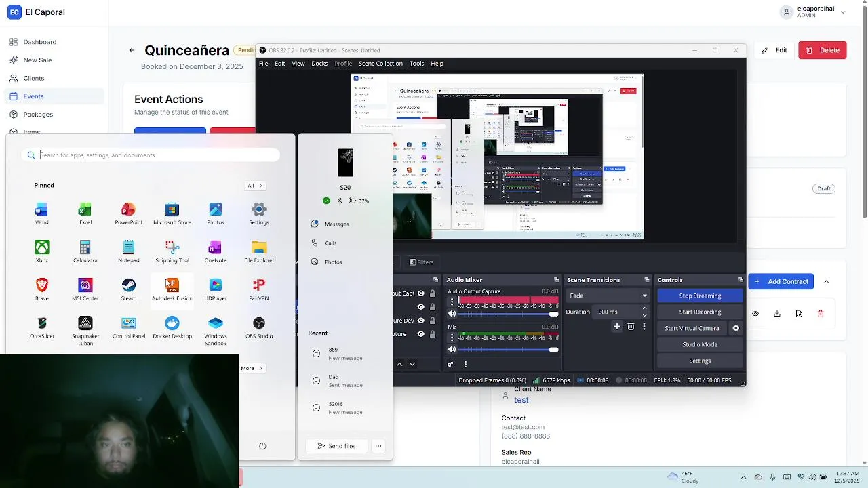The height and width of the screenshot is (488, 868).
Task: Expand More recommended items in Start
Action: click(x=252, y=368)
